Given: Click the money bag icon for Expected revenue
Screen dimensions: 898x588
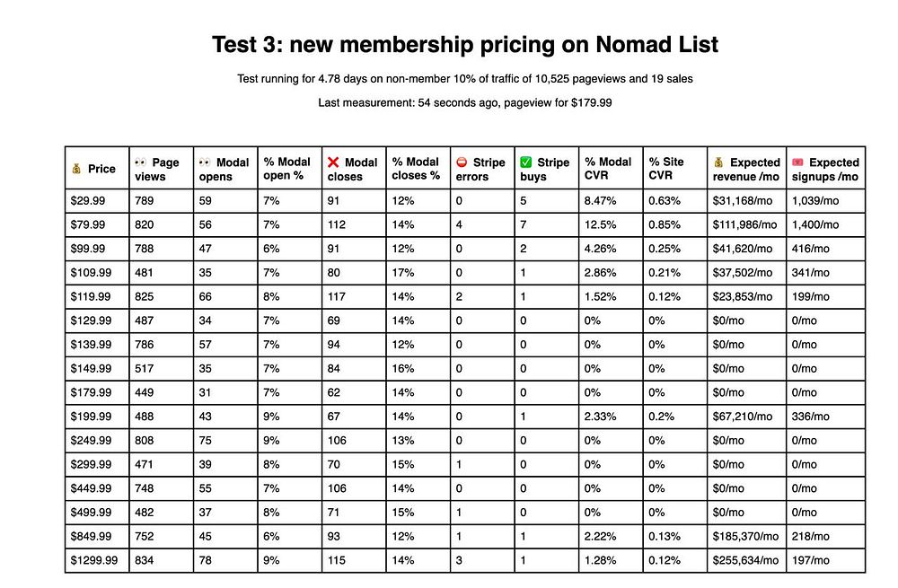Looking at the screenshot, I should 719,162.
